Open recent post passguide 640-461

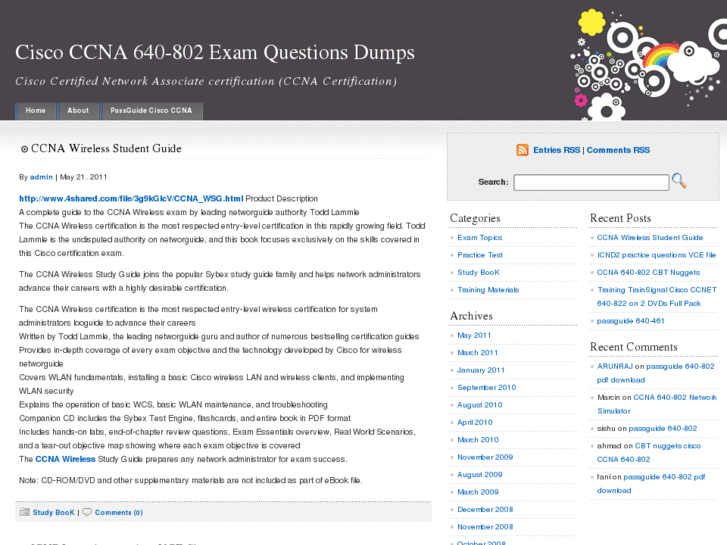(x=631, y=321)
